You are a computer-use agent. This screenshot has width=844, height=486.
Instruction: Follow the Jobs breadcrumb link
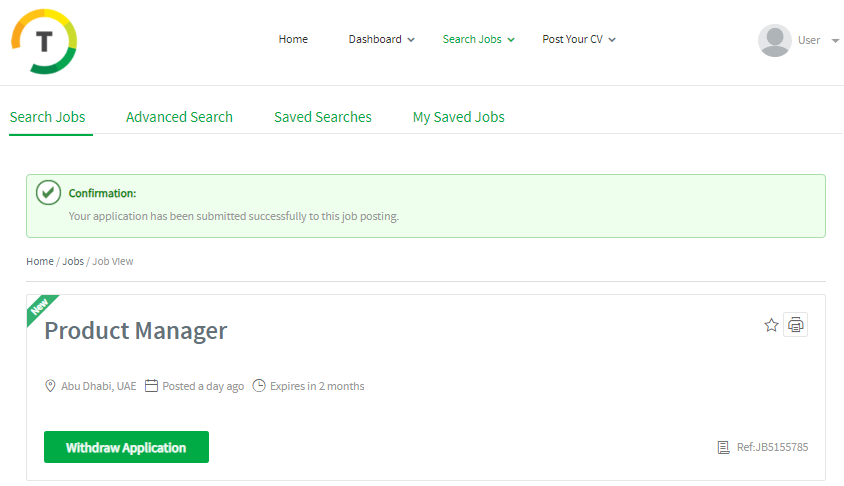[x=73, y=261]
